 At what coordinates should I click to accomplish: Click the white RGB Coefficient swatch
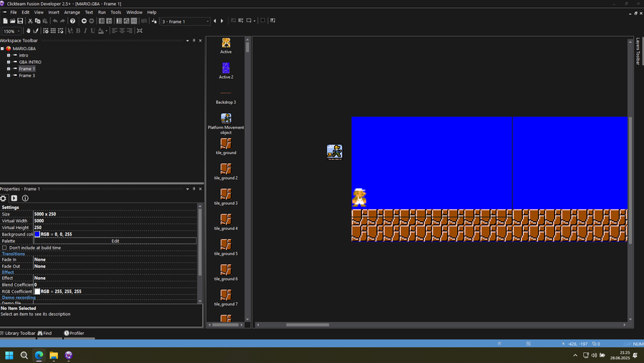tap(37, 291)
